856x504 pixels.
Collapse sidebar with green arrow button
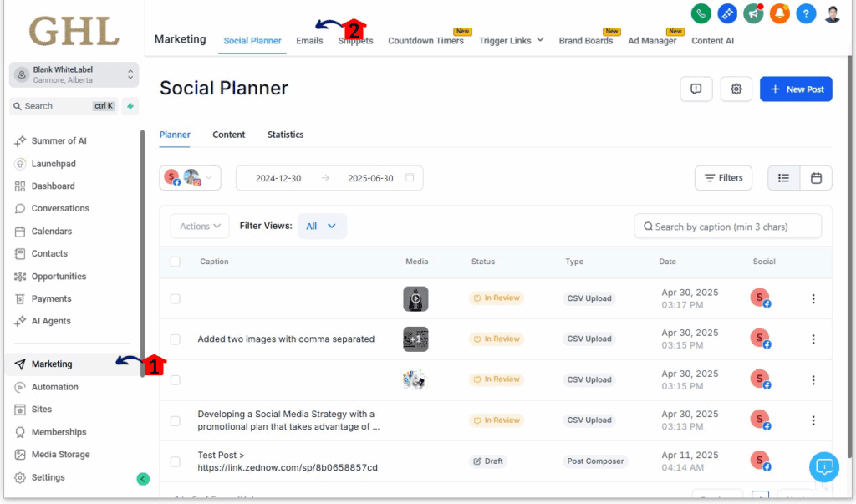(x=143, y=479)
